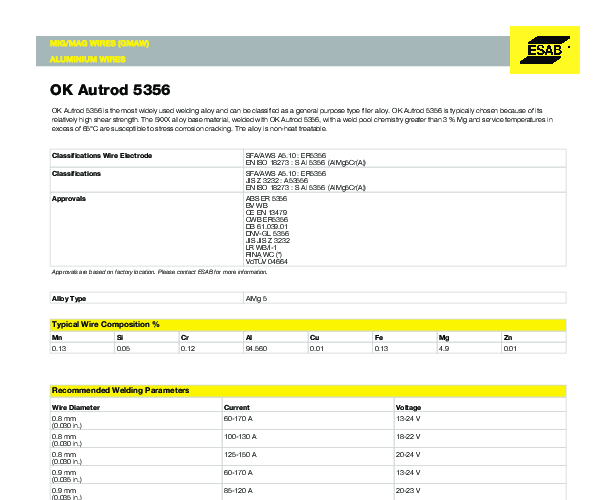Image resolution: width=615 pixels, height=500 pixels.
Task: Click the '0.9 mm' diameter beside 85-120 A
Action: coord(64,491)
